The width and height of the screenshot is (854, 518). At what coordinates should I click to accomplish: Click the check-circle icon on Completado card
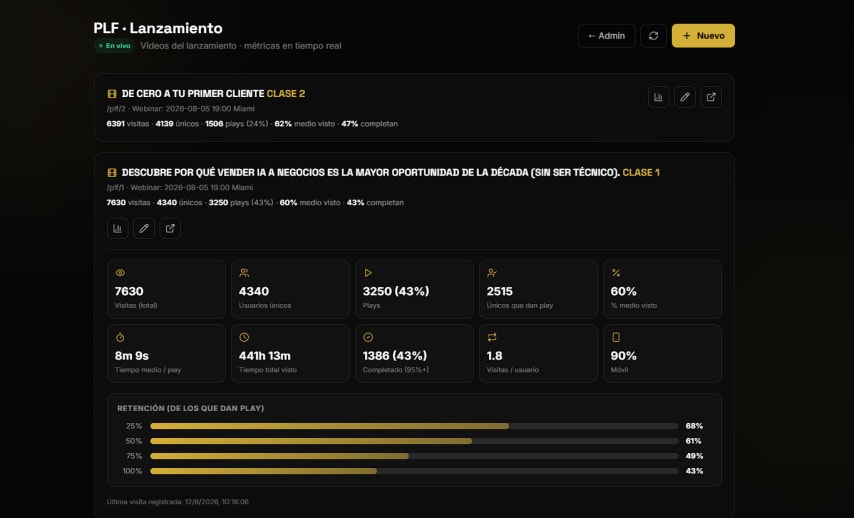point(368,337)
